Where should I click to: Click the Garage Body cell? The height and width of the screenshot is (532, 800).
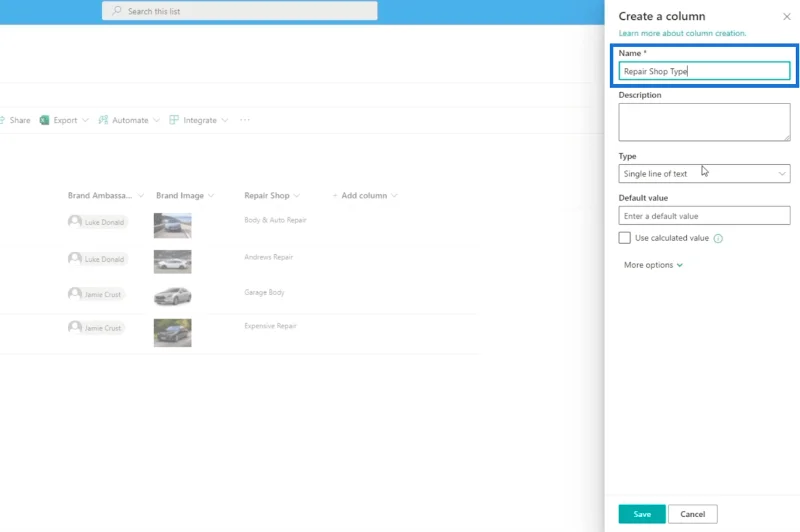(264, 292)
